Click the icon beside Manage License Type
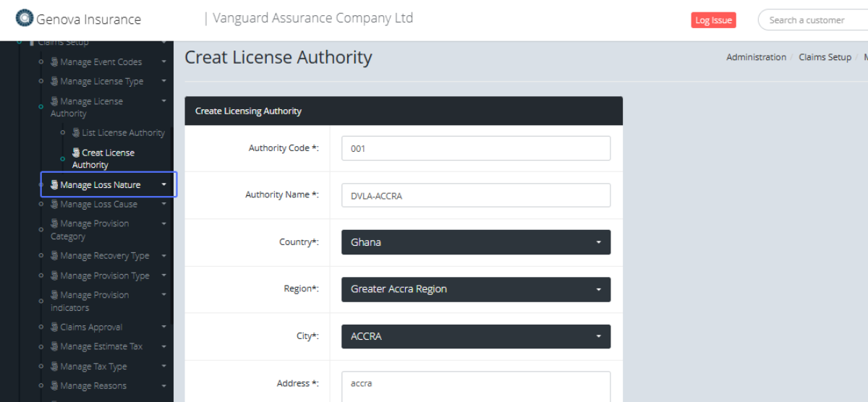The image size is (868, 402). (x=54, y=82)
